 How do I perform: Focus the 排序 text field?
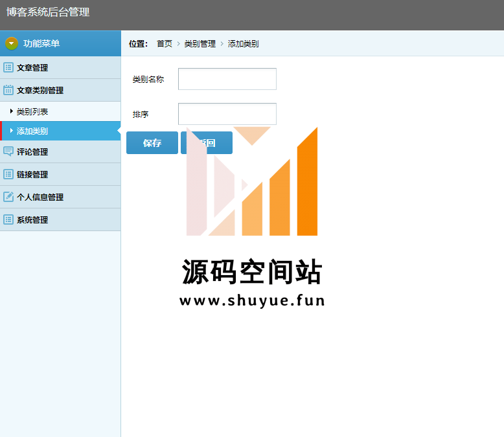point(227,114)
